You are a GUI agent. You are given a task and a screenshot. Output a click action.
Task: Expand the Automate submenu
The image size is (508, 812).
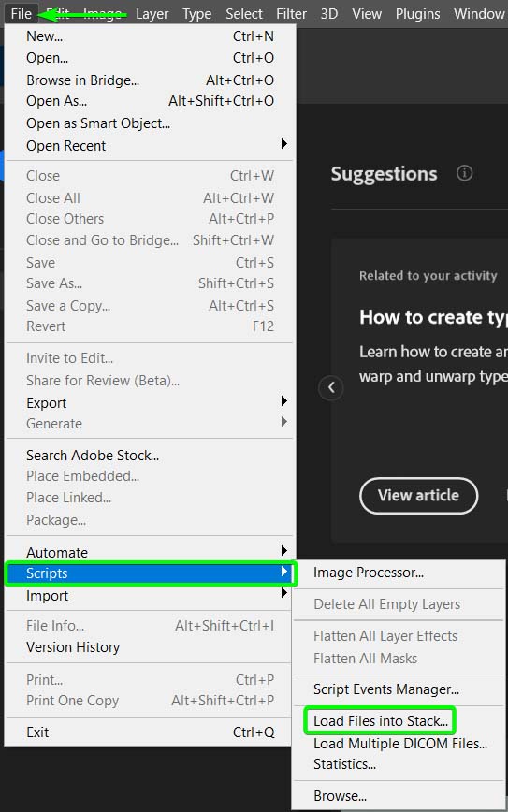click(150, 552)
